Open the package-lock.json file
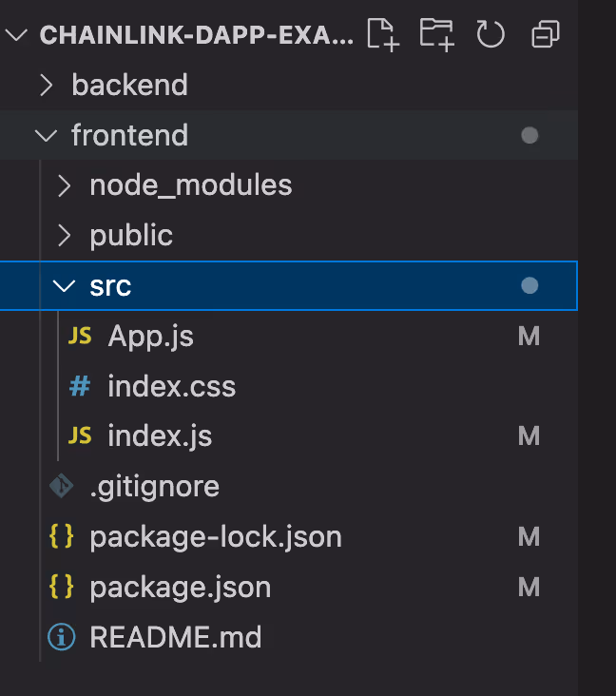This screenshot has height=696, width=616. pos(289,536)
